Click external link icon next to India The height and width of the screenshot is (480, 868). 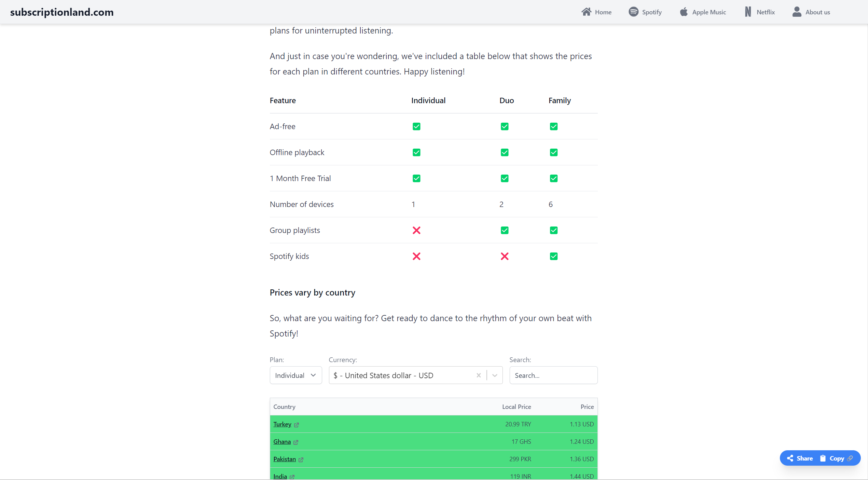pyautogui.click(x=292, y=477)
